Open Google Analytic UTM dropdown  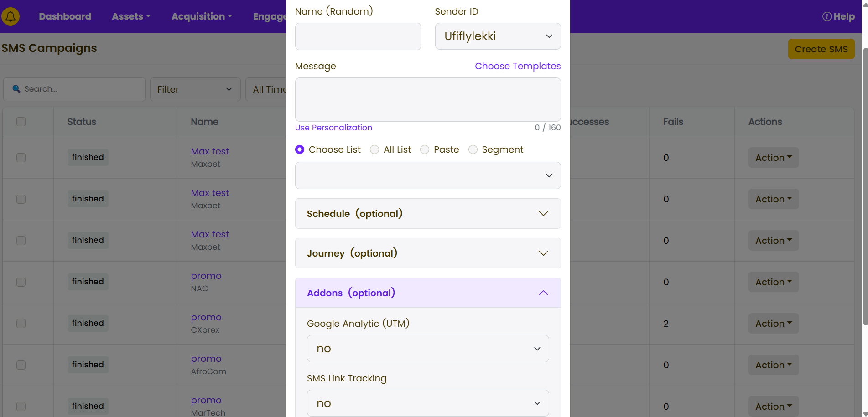(x=427, y=349)
